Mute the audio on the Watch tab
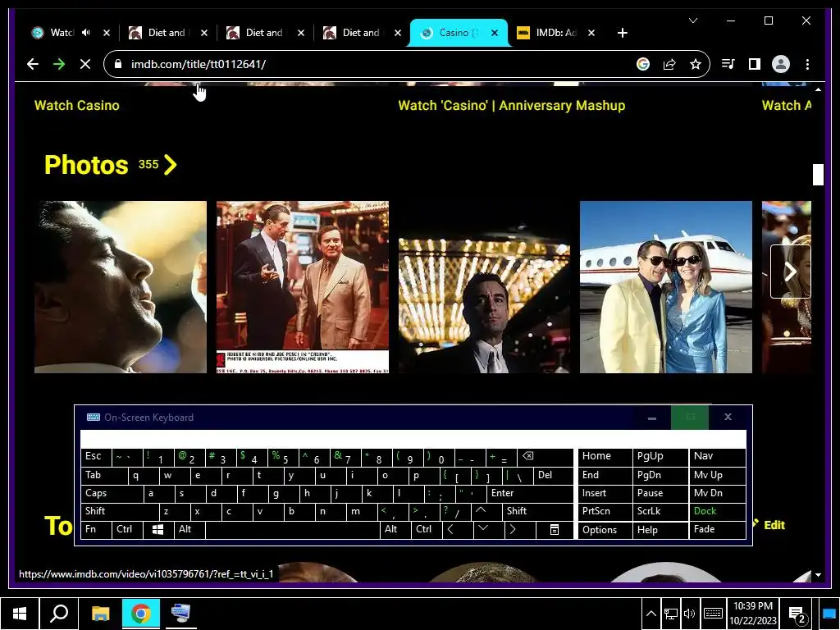The image size is (840, 630). tap(86, 33)
